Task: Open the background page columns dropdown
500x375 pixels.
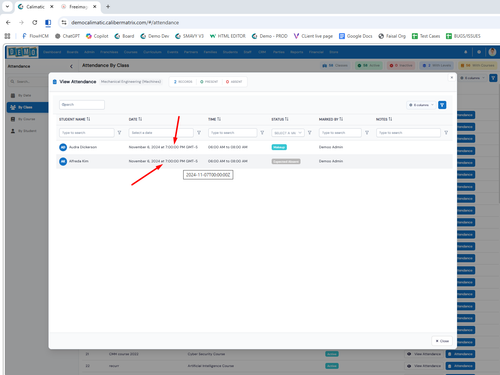Action: [x=472, y=78]
